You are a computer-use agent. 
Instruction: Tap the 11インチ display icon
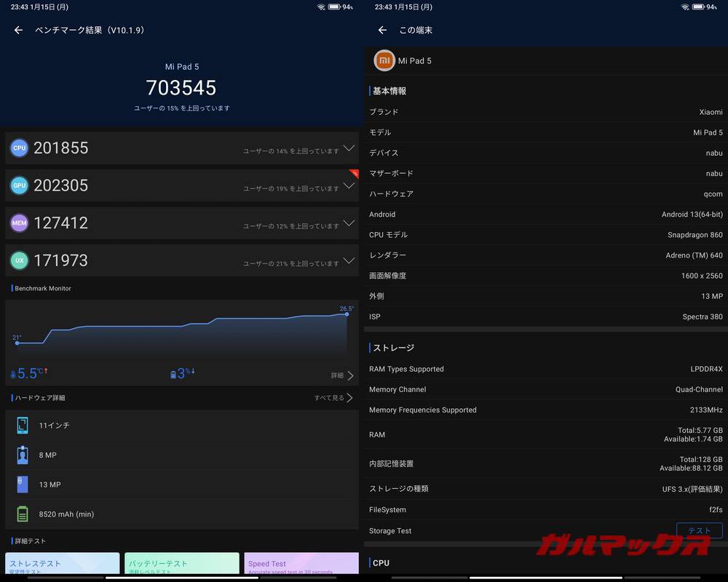pos(23,426)
